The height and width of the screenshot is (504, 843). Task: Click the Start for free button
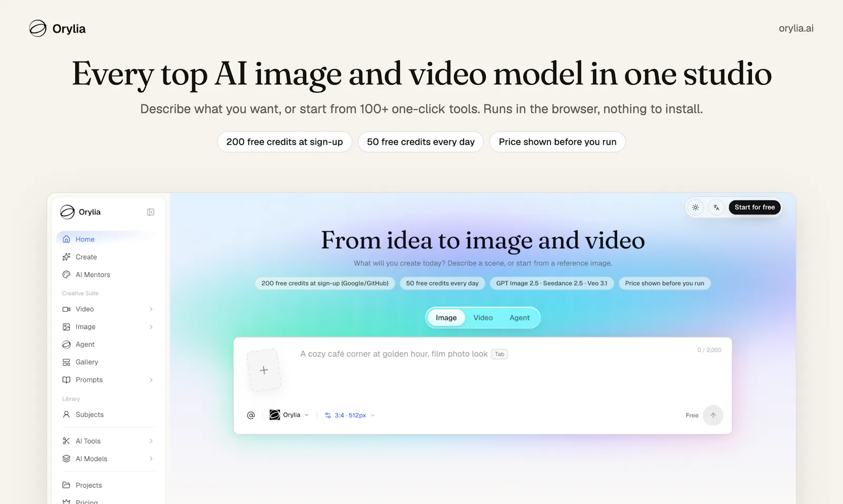754,207
